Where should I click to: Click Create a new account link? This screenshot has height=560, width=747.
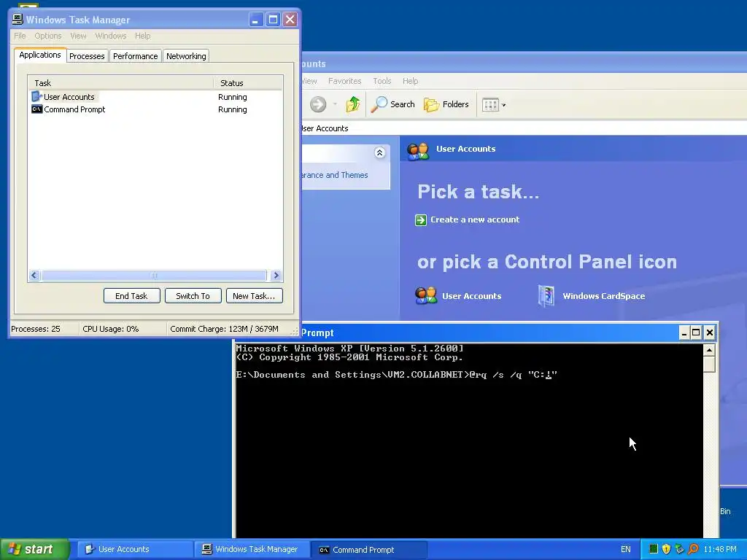point(475,219)
